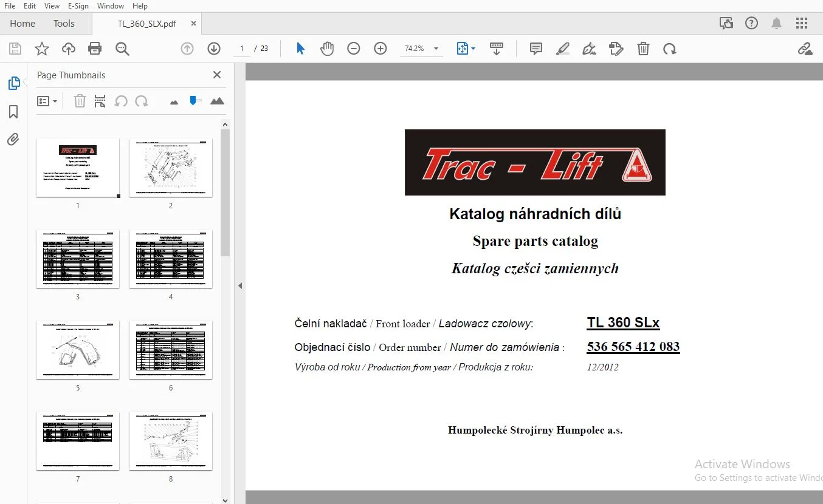The height and width of the screenshot is (504, 823).
Task: Switch to the Tools tab
Action: (64, 24)
